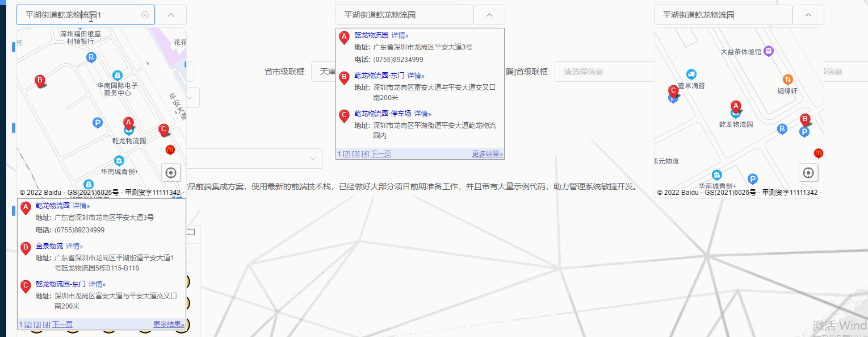Click the 韬缘轩 restaurant icon
Viewport: 868px width, 337px height.
pos(787,79)
